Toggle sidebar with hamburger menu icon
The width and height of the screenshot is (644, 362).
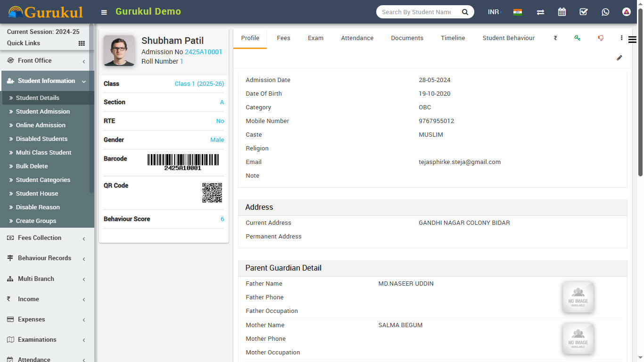(104, 12)
